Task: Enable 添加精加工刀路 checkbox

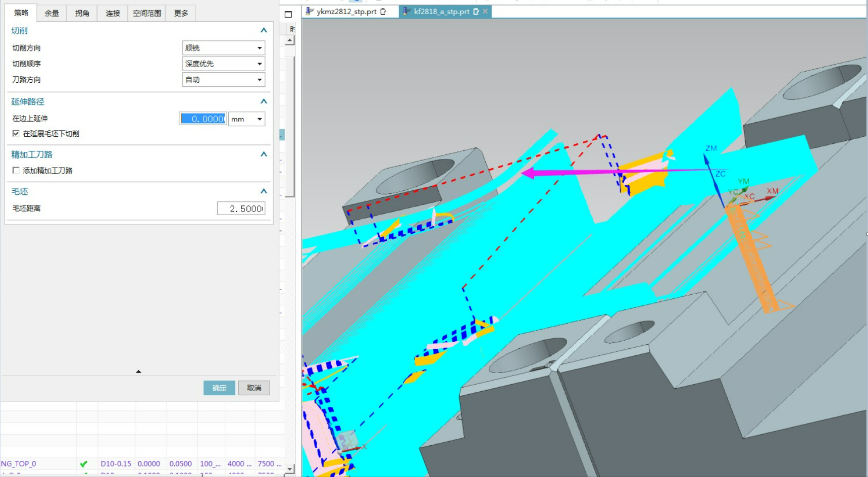Action: pos(16,171)
